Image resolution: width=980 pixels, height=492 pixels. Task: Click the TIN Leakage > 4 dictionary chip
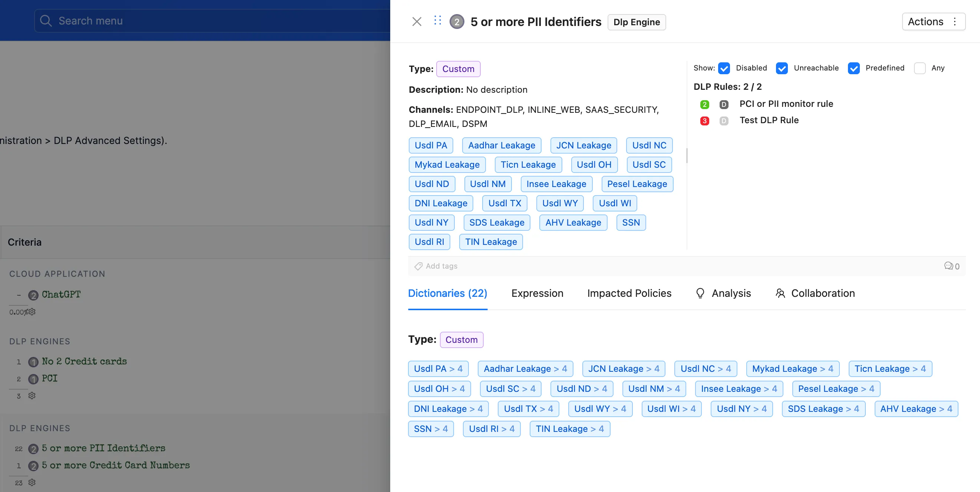point(569,429)
